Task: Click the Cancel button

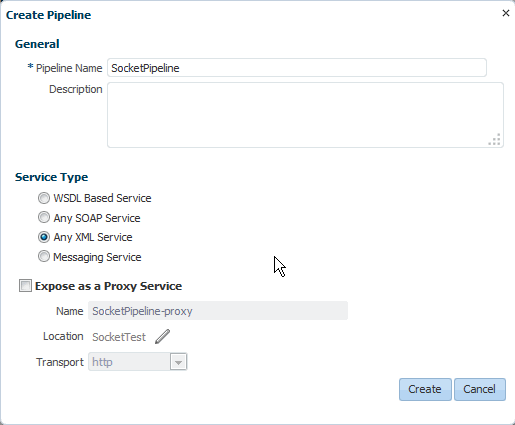Action: (x=480, y=389)
